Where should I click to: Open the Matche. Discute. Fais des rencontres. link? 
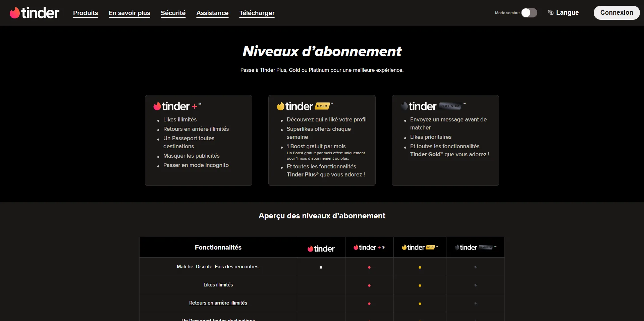pos(218,267)
